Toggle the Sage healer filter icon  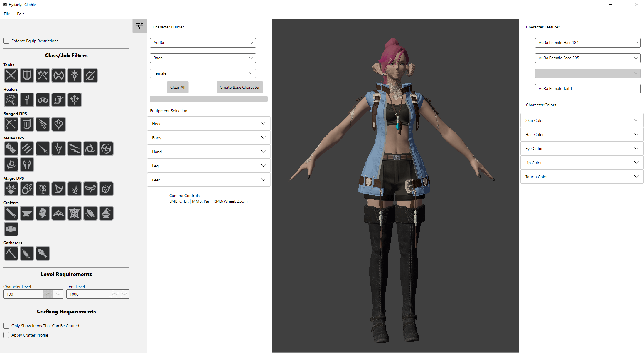pyautogui.click(x=75, y=100)
